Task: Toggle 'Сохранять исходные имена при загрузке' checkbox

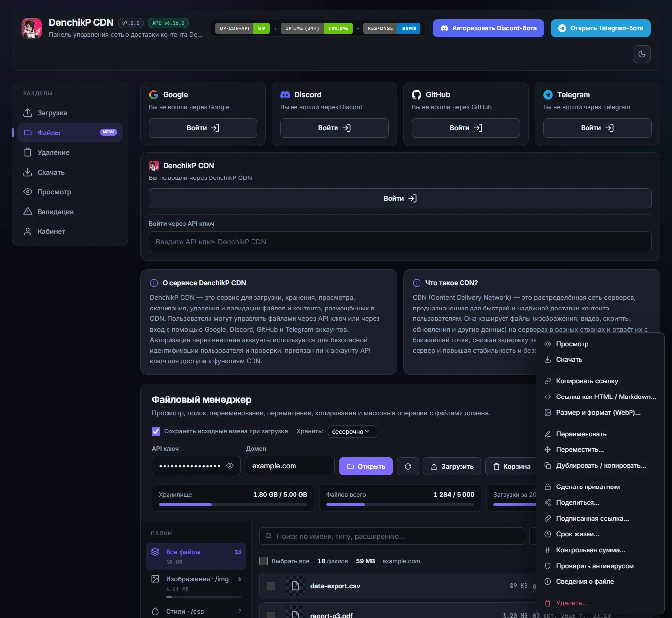Action: click(156, 431)
